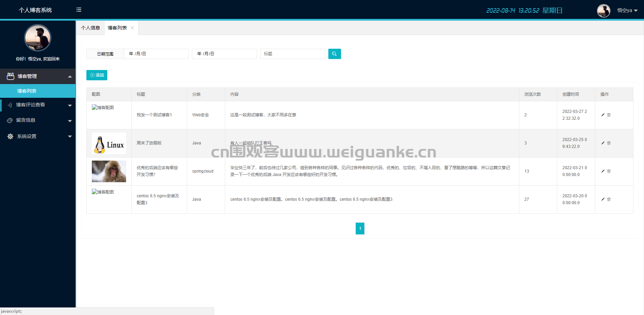Click the title 我发一个测试博客1

pyautogui.click(x=154, y=115)
